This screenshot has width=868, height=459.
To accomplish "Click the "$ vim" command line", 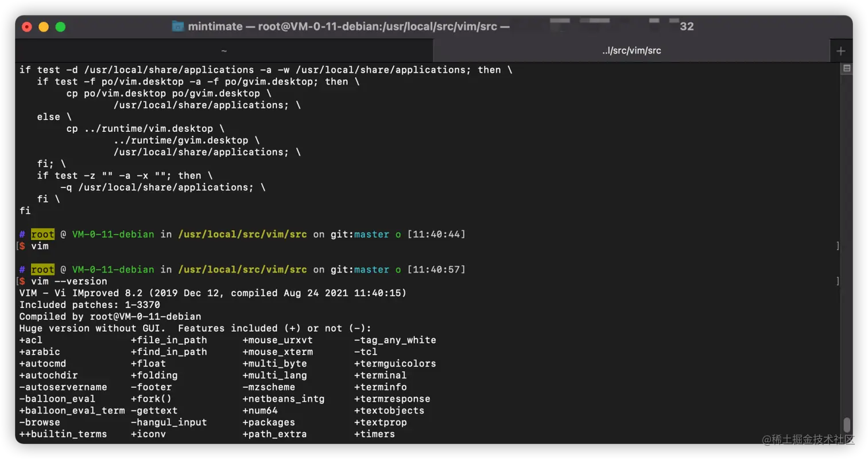I will 34,246.
